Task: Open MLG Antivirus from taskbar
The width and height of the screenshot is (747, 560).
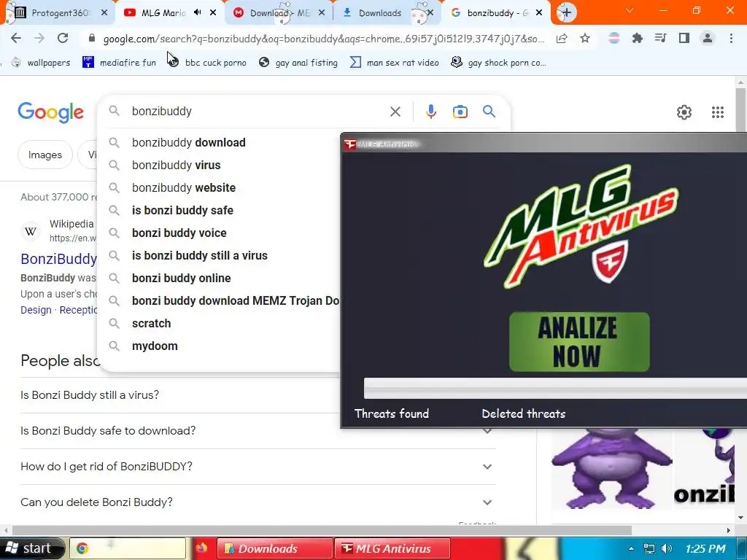Action: click(392, 548)
